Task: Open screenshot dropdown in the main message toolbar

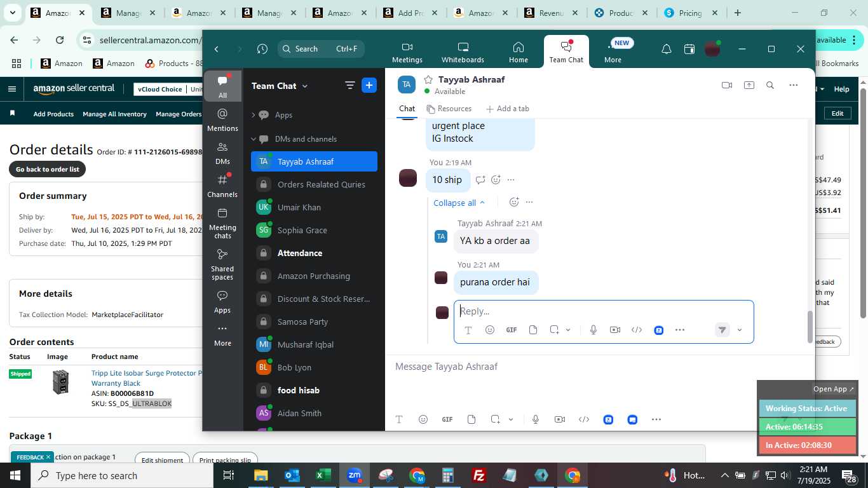Action: click(511, 419)
